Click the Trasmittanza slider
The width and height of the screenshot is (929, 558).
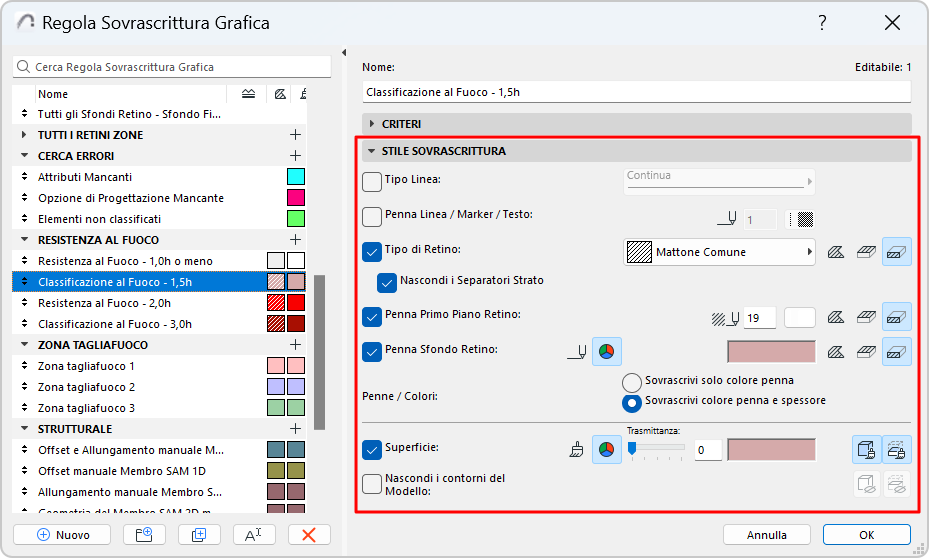pyautogui.click(x=656, y=450)
